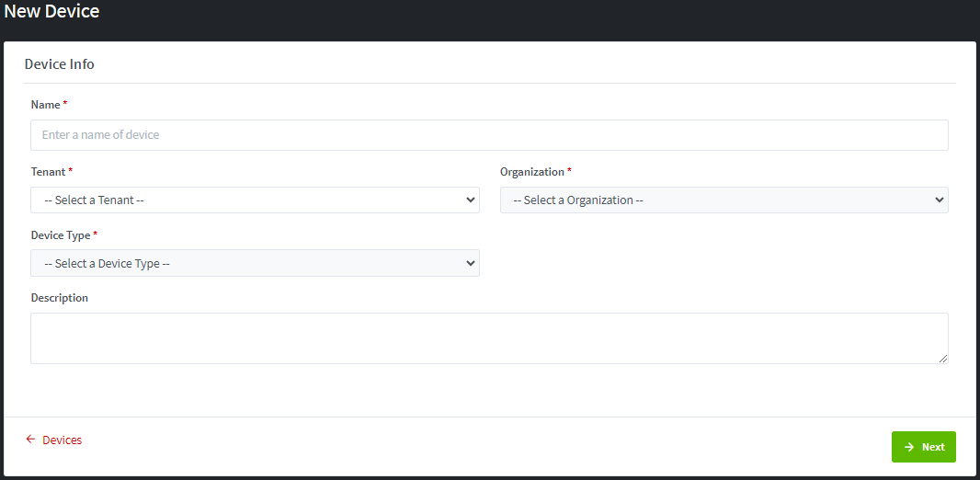Focus the 'Enter a name of device' field

pos(489,135)
